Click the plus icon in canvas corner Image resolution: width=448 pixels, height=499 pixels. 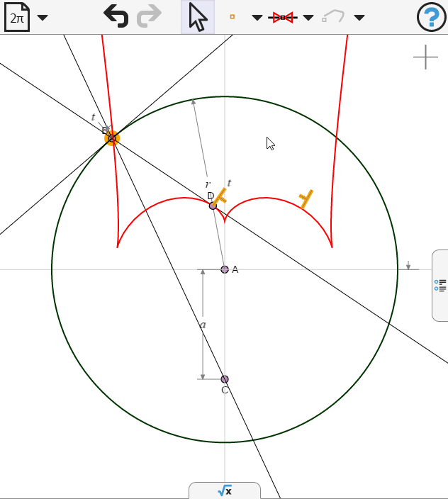426,57
